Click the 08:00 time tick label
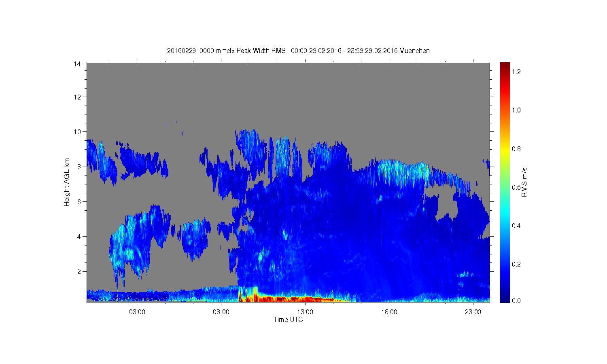 [221, 312]
